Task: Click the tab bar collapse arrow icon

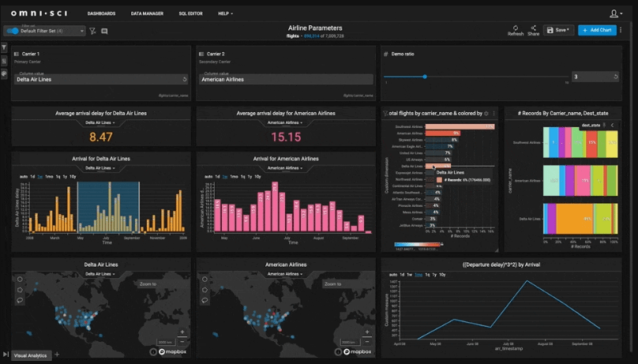Action: click(x=6, y=355)
